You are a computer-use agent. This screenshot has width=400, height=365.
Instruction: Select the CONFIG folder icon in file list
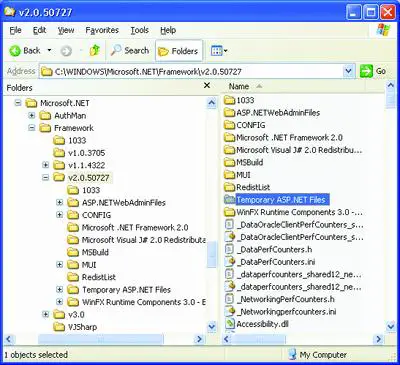[x=230, y=125]
